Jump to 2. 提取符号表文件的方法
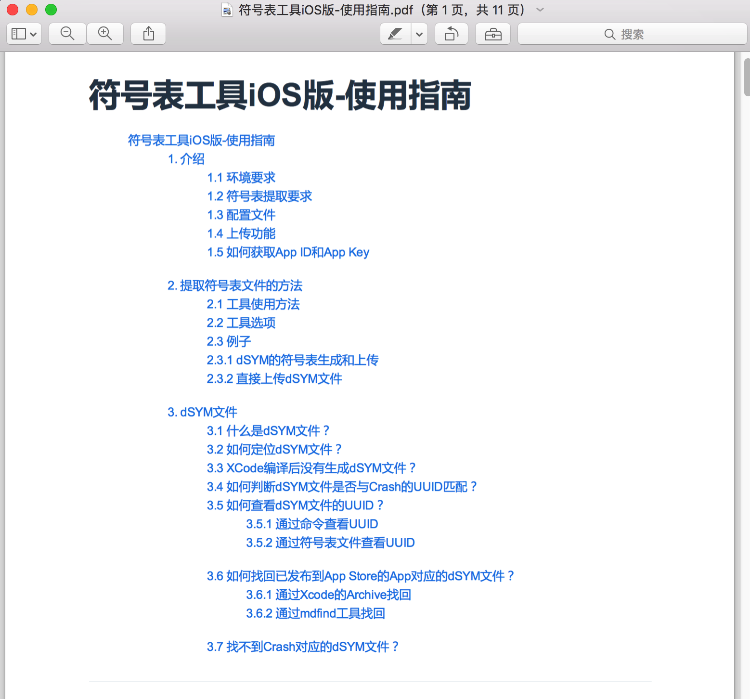 (x=235, y=285)
